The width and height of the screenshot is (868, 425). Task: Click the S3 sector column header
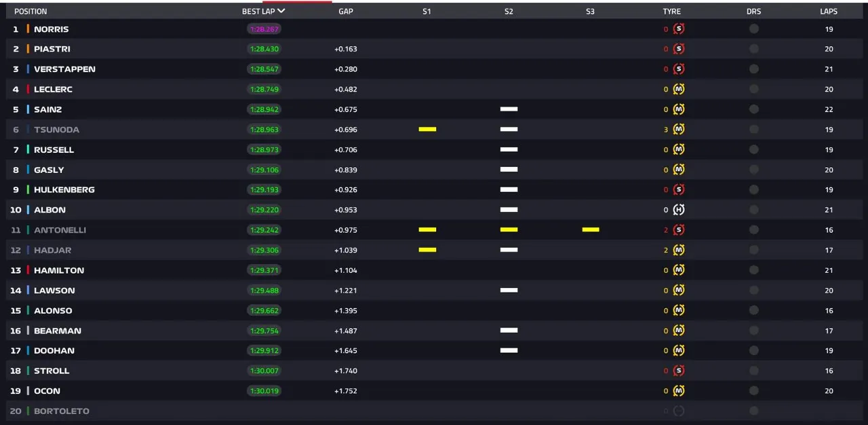point(590,12)
